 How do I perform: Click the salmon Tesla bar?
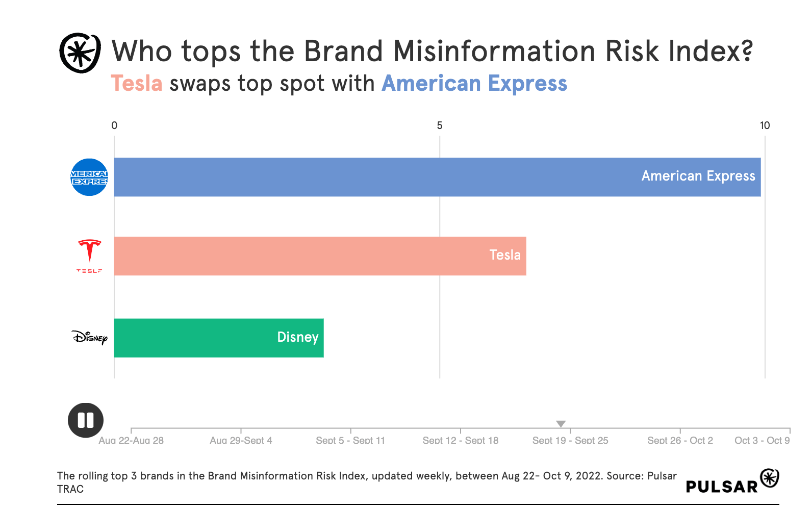point(320,256)
